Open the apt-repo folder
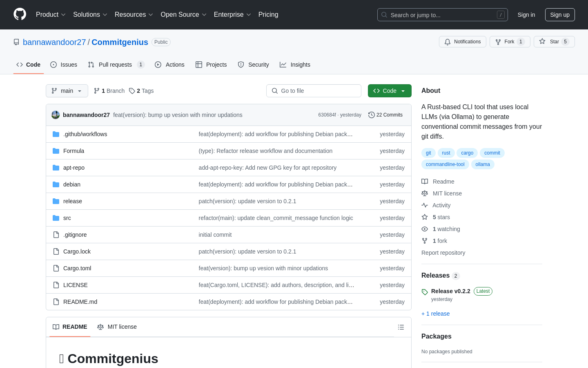Screen dimensions: 588x368 (74, 168)
